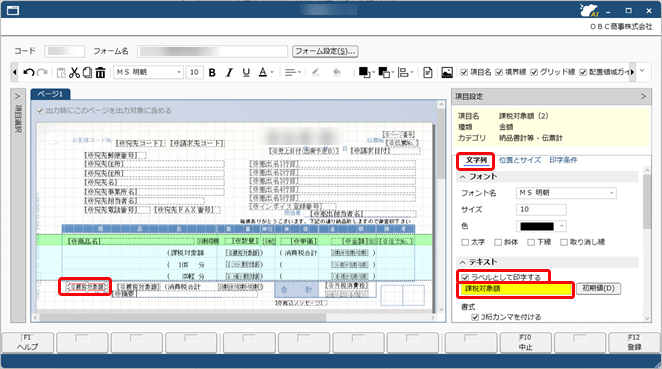Viewport: 662px width, 369px height.
Task: Paste from clipboard icon
Action: pyautogui.click(x=61, y=73)
